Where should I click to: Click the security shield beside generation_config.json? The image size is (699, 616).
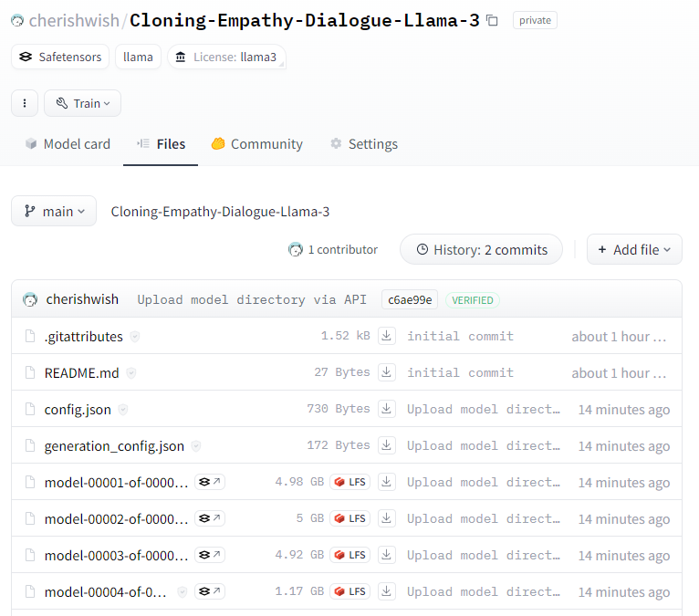click(195, 446)
